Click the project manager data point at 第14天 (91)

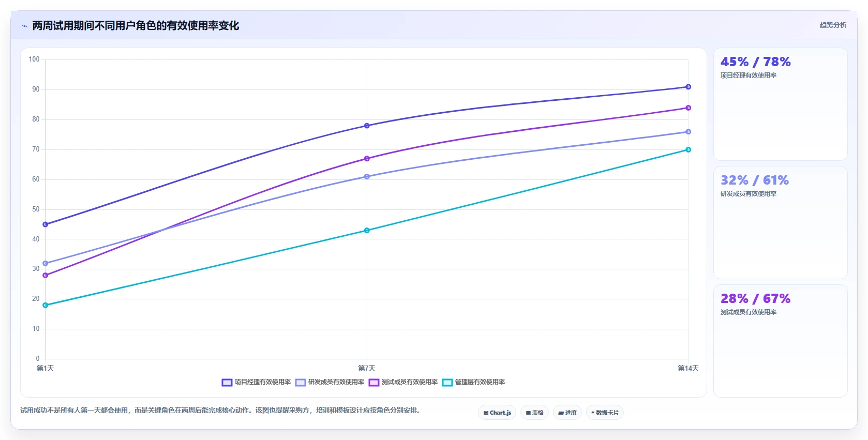688,87
